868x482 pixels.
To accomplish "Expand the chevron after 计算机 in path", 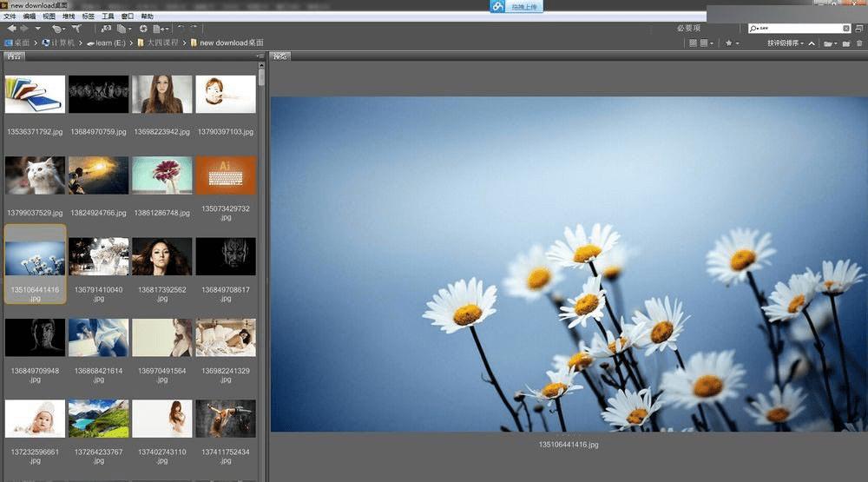I will point(81,43).
